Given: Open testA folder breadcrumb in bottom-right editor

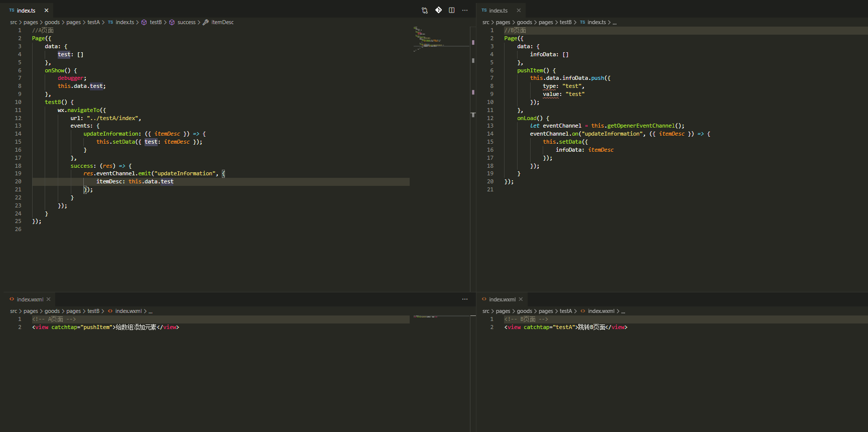Looking at the screenshot, I should coord(566,311).
